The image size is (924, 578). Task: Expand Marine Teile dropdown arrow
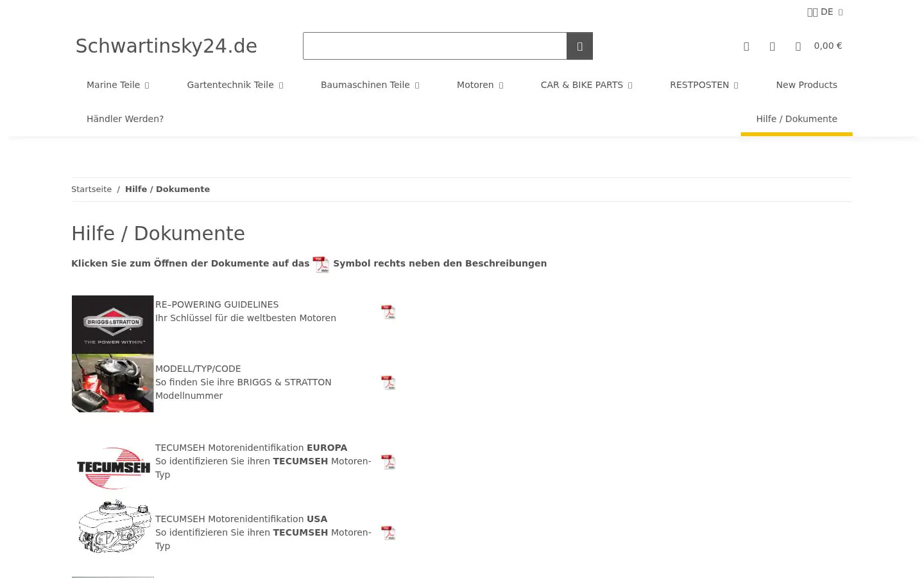(147, 85)
